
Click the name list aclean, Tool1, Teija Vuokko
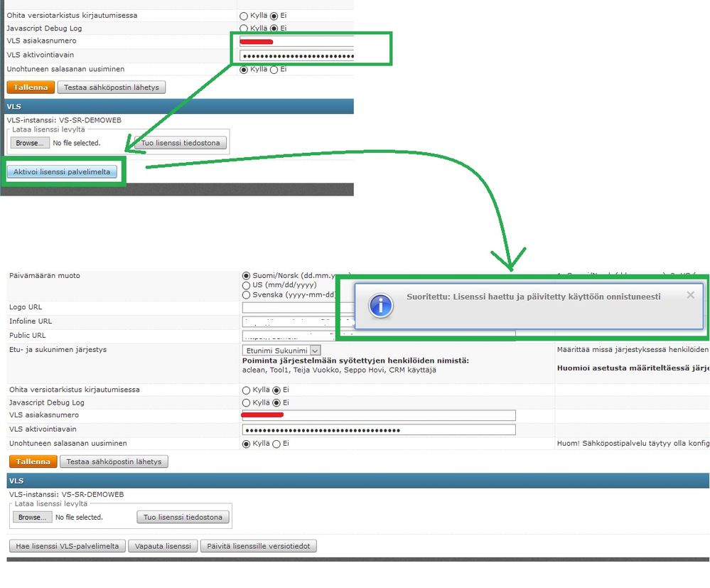tap(339, 370)
